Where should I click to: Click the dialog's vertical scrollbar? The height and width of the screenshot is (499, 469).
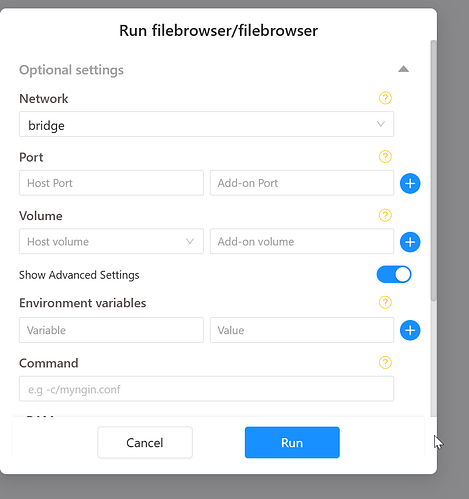click(x=433, y=171)
